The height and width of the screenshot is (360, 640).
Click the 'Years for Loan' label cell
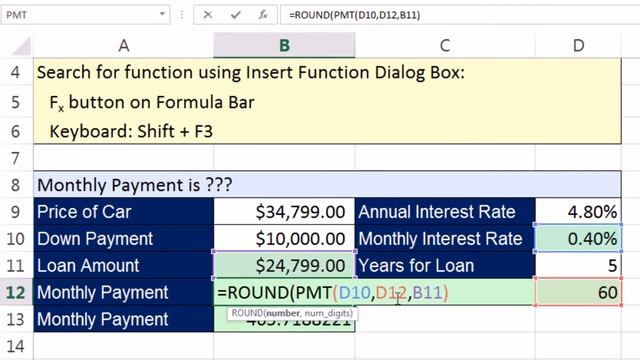pos(445,266)
